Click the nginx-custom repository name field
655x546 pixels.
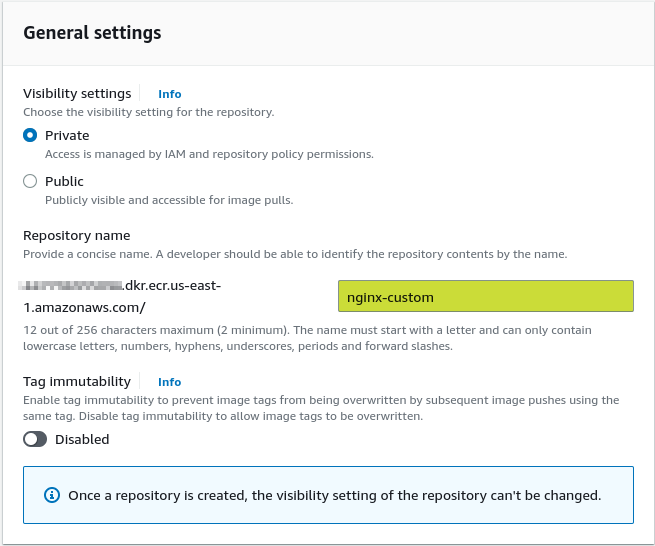click(x=485, y=297)
